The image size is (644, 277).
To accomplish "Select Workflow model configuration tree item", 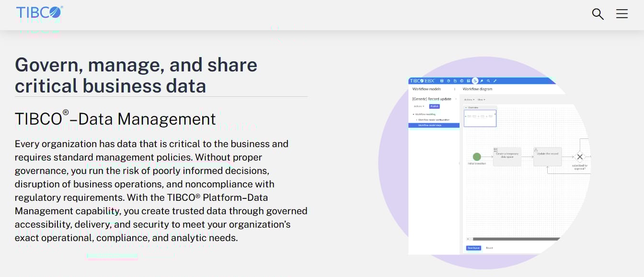I will click(x=434, y=120).
